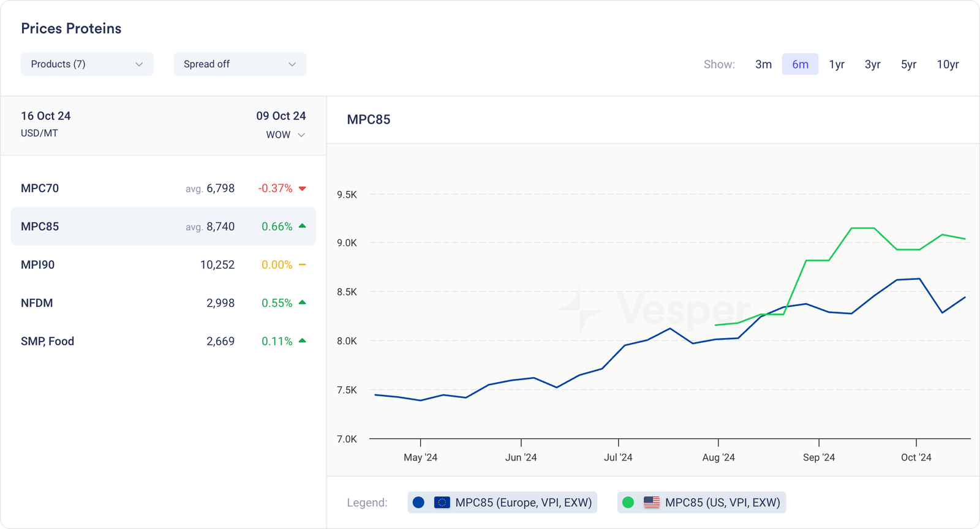Click the European Union flag icon in legend

pyautogui.click(x=442, y=503)
